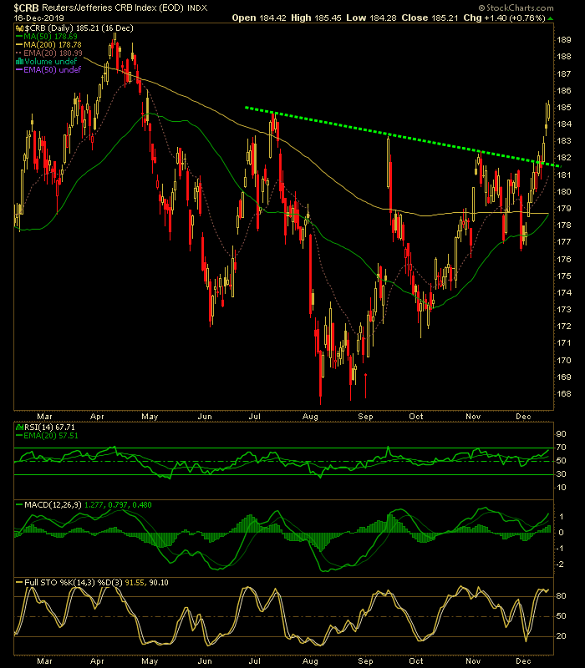Click the 80 label on the stochastic axis
The width and height of the screenshot is (585, 668).
coord(561,596)
